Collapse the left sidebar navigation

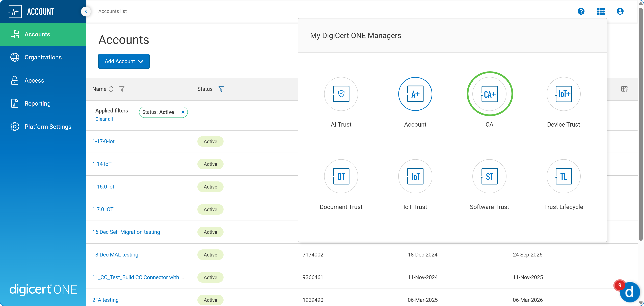(x=86, y=11)
